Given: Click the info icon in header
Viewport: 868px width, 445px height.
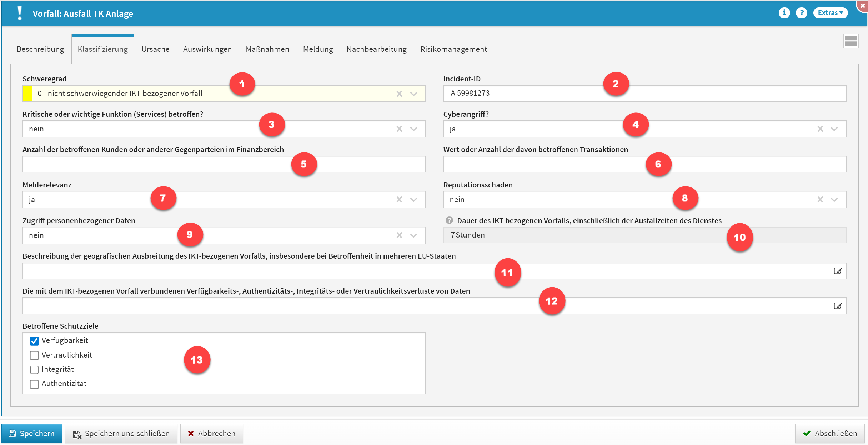Looking at the screenshot, I should point(784,13).
